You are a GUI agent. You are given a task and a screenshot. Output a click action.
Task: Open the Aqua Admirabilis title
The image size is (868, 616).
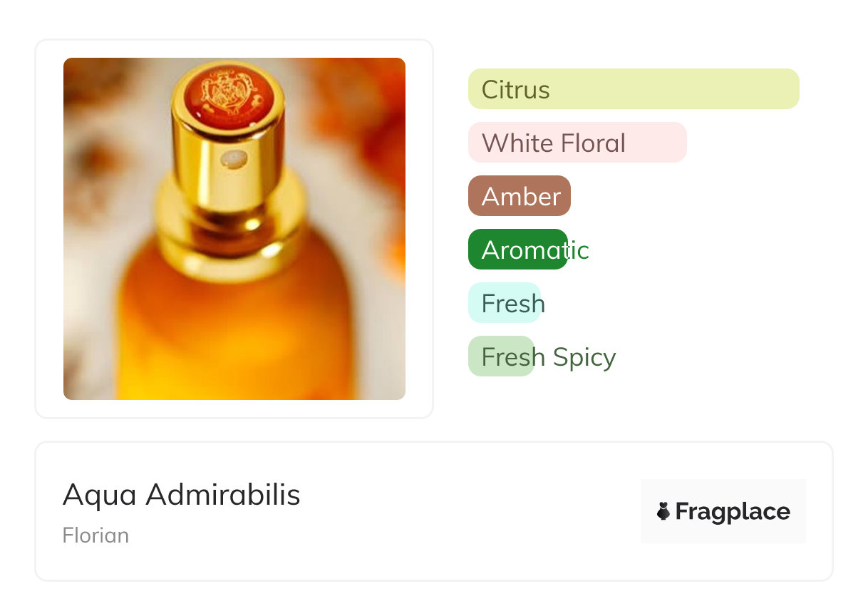click(x=181, y=495)
